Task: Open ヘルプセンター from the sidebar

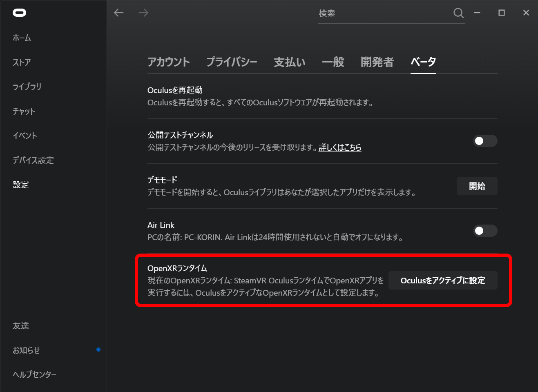Action: pos(35,374)
